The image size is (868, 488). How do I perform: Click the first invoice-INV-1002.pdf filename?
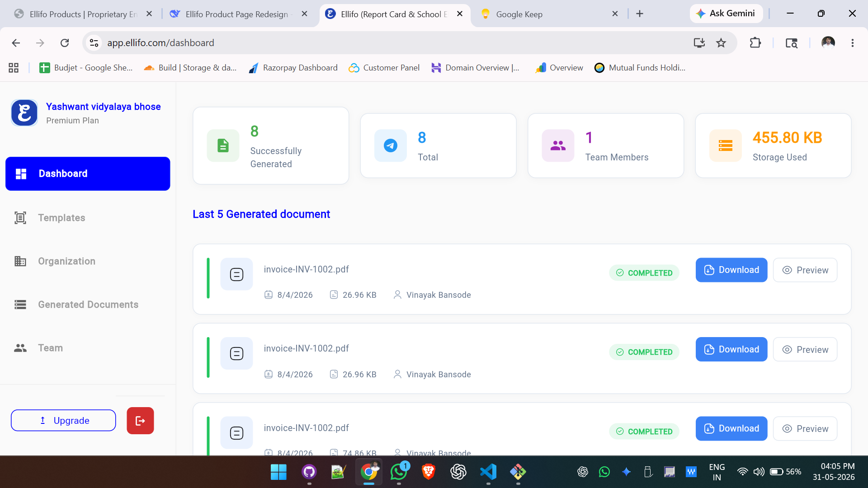click(307, 269)
